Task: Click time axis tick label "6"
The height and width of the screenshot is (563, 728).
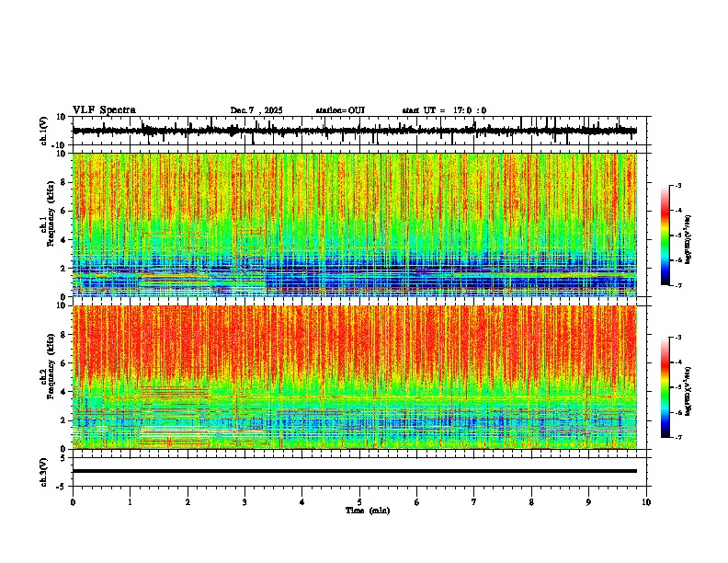Action: click(416, 502)
